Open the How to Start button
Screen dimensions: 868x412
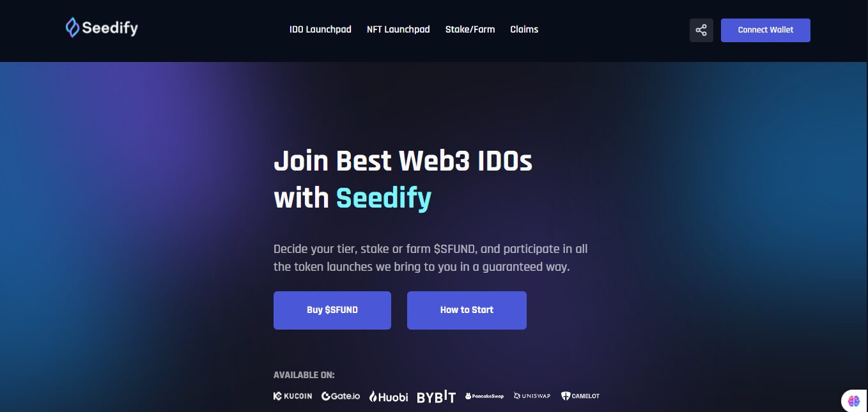(x=467, y=310)
